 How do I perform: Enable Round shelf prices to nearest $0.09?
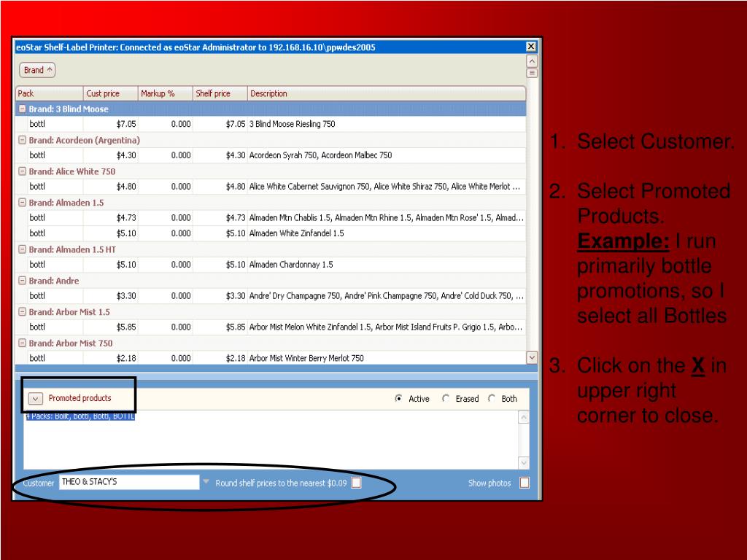point(356,483)
